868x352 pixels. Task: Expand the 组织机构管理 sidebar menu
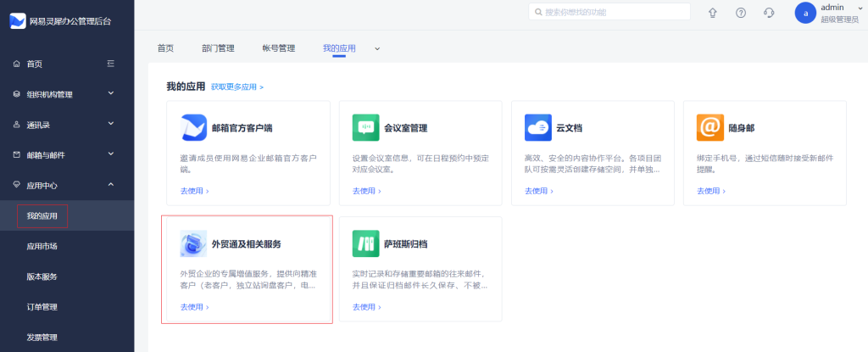click(110, 93)
